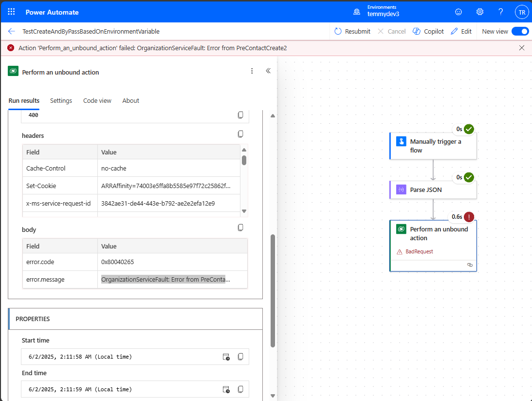Open the help question mark icon

(500, 12)
